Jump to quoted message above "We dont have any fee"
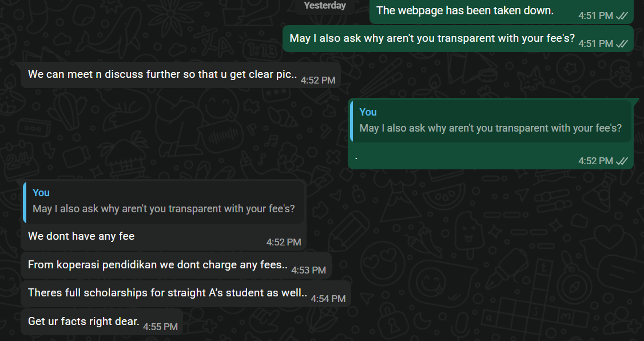 [164, 201]
